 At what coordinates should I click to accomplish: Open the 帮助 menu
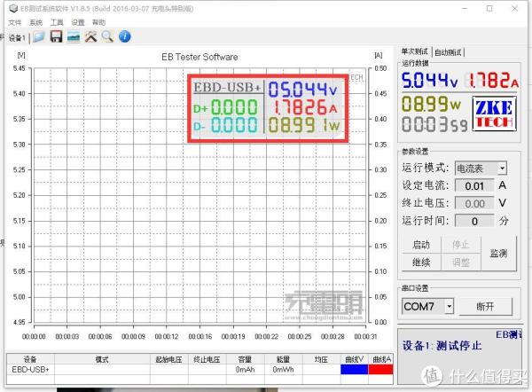(x=98, y=23)
